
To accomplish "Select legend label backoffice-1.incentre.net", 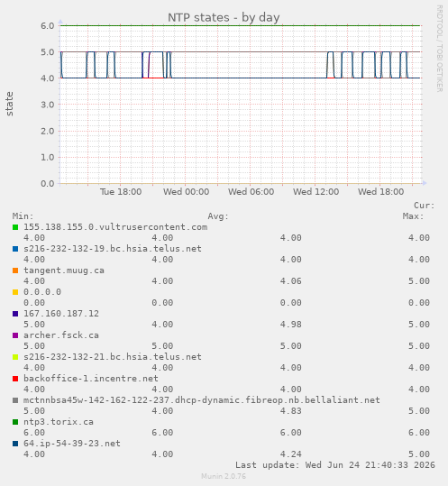I will [91, 379].
